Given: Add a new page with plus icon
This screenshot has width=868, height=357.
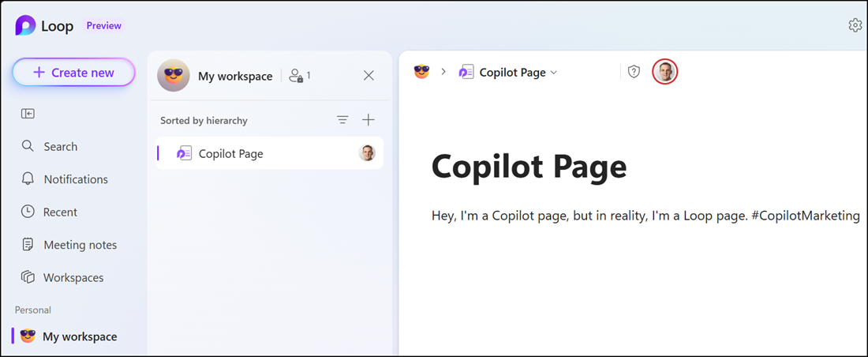Looking at the screenshot, I should (369, 120).
